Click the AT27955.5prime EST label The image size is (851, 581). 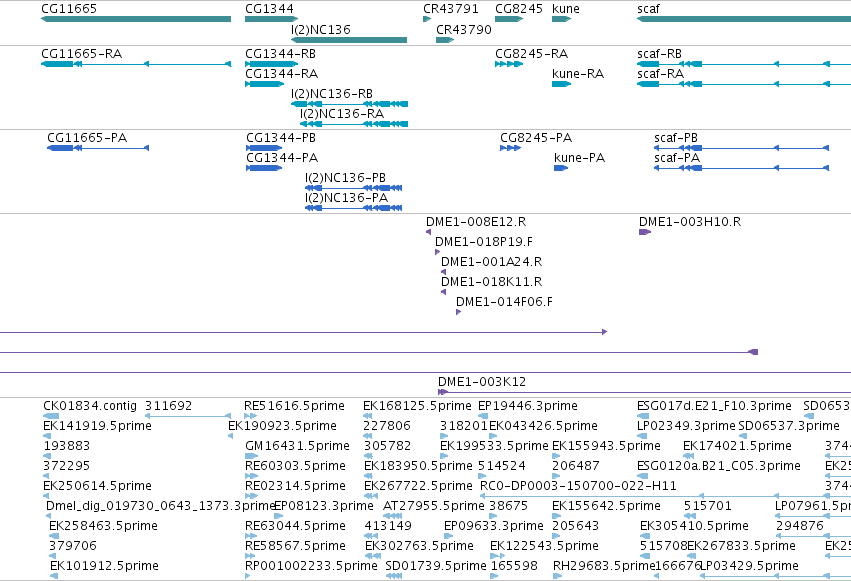pyautogui.click(x=433, y=506)
